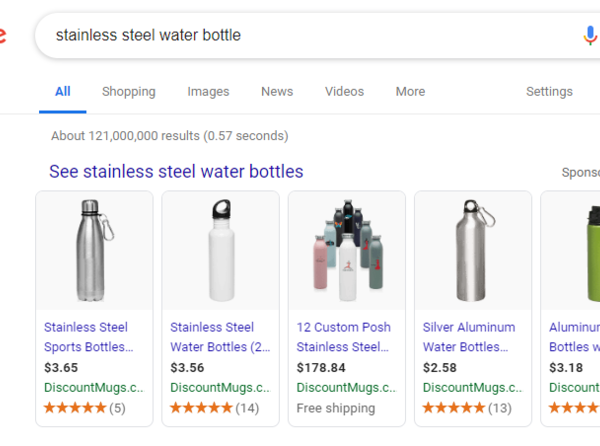Select the Videos tab

pos(344,92)
